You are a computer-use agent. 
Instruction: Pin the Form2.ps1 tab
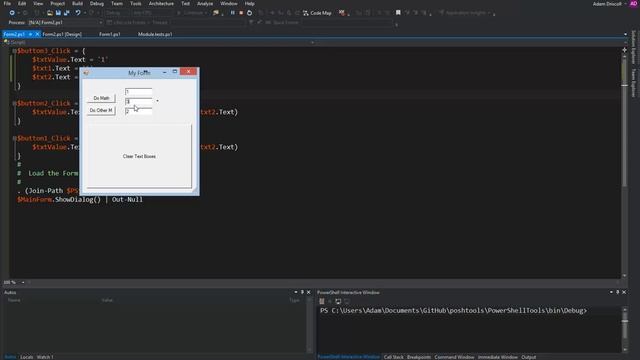[x=31, y=34]
